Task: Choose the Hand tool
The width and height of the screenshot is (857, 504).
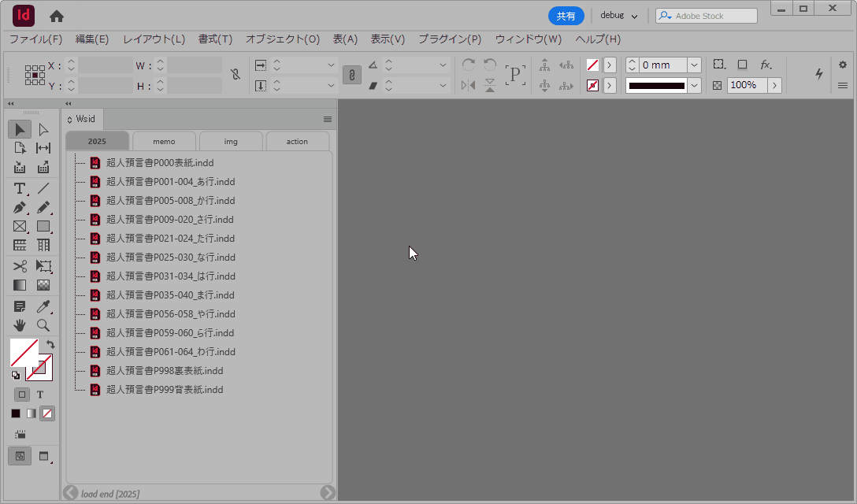Action: coord(20,324)
